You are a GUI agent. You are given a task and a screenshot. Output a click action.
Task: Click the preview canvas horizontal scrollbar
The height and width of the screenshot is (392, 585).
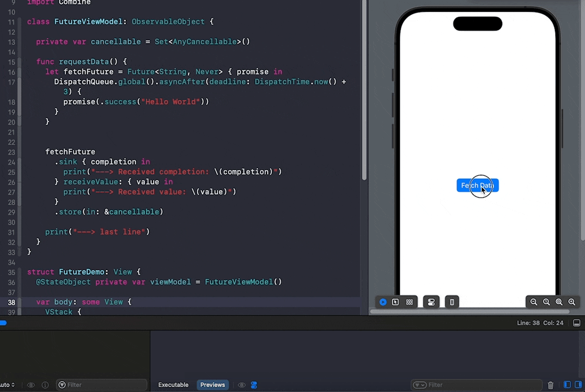point(470,311)
